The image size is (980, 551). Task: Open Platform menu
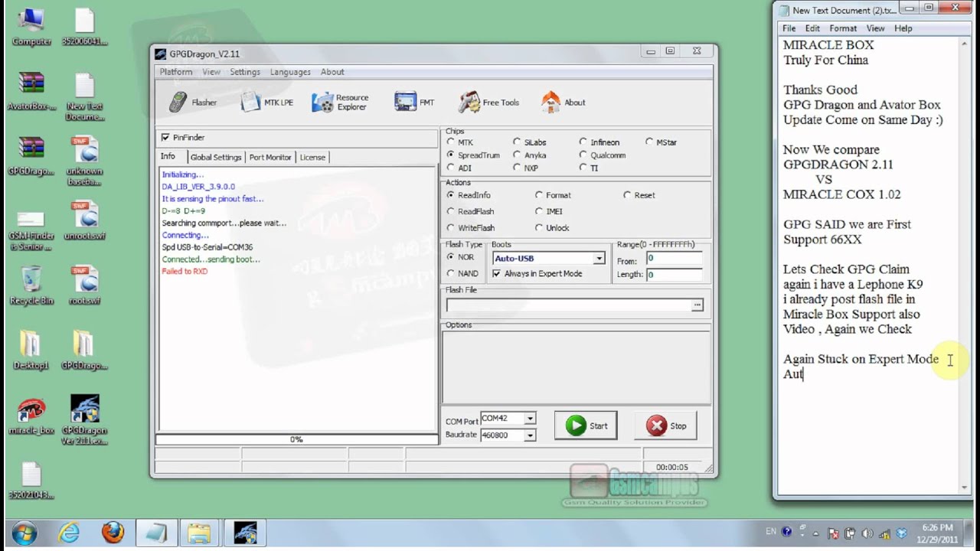(x=176, y=72)
